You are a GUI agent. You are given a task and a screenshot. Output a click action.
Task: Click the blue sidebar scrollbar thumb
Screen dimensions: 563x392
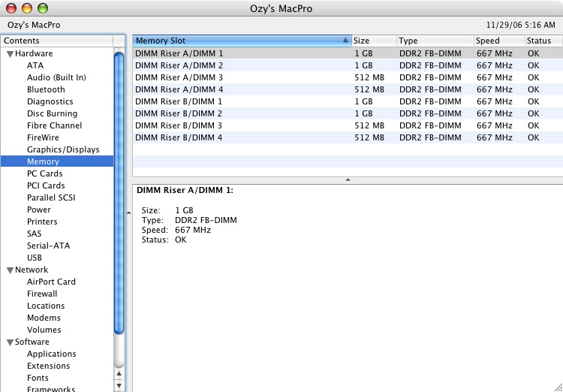[x=119, y=188]
